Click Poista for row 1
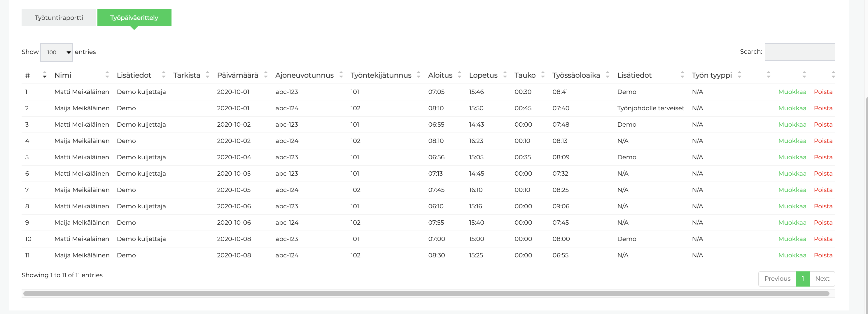 823,92
